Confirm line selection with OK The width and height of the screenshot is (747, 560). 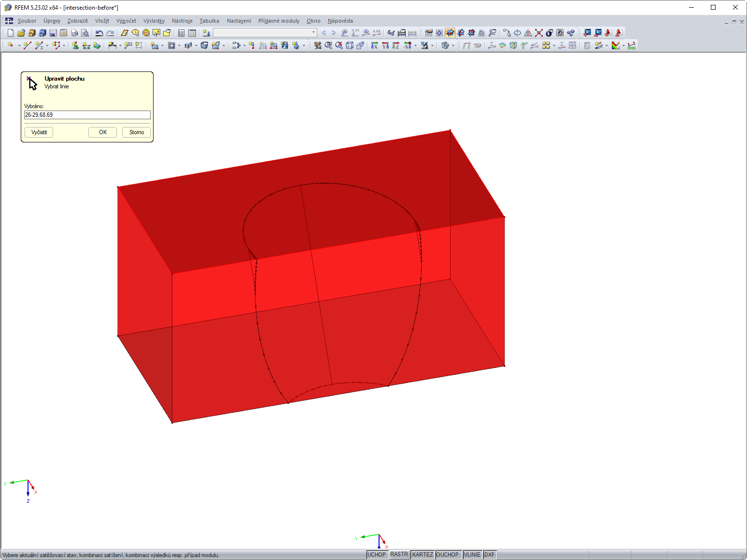point(103,132)
